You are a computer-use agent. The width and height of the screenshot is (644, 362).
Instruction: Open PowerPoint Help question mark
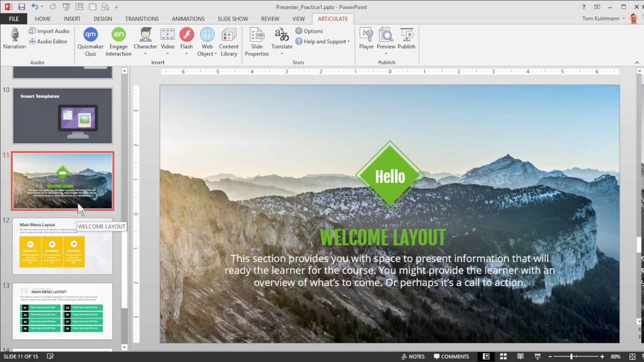click(x=584, y=7)
